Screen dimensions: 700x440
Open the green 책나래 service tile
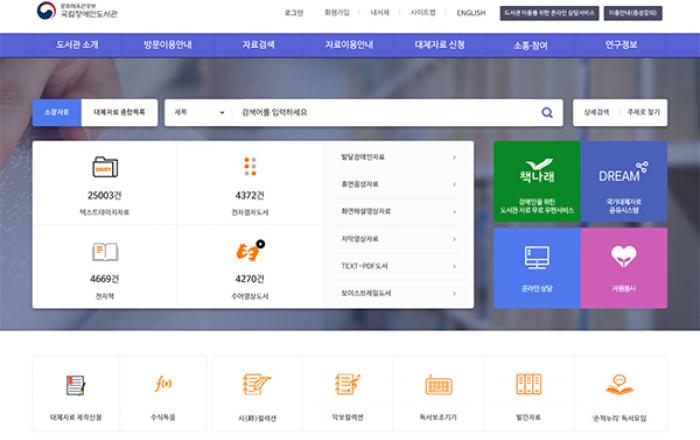click(536, 181)
